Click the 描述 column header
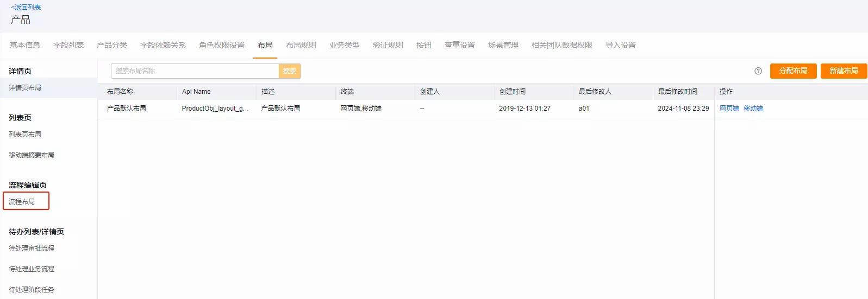Image resolution: width=868 pixels, height=299 pixels. (268, 92)
